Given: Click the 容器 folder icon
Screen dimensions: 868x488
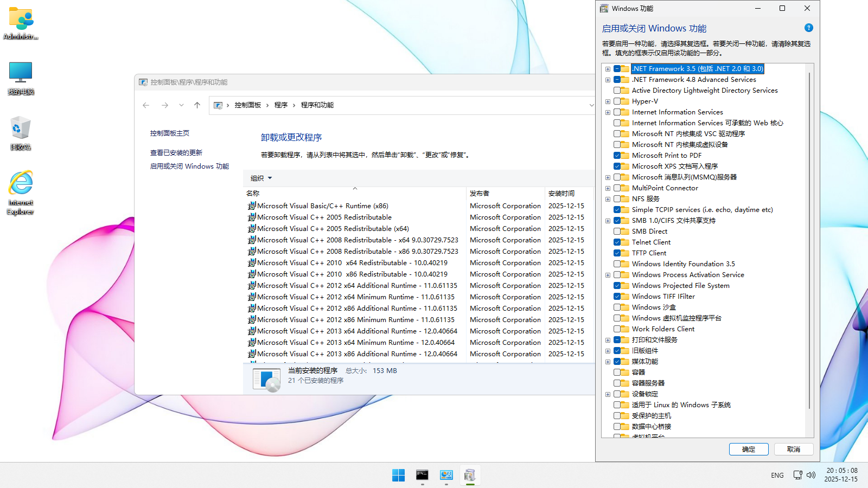Looking at the screenshot, I should click(625, 373).
